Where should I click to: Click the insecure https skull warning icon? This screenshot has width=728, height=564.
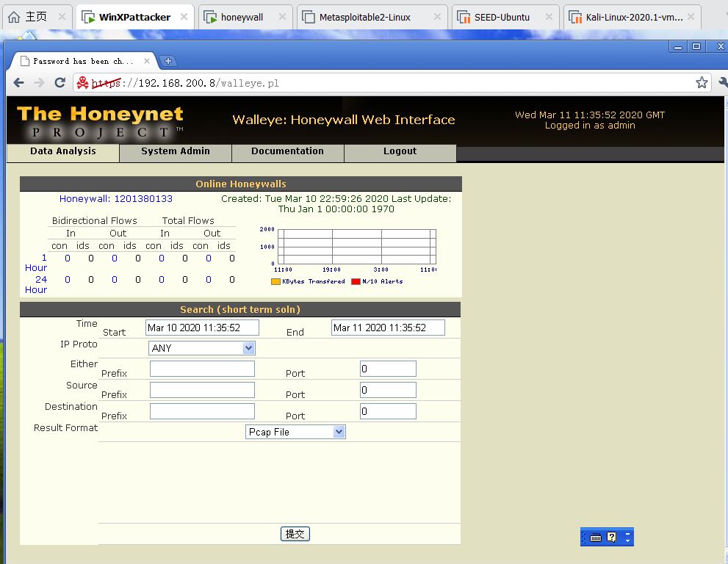(82, 83)
